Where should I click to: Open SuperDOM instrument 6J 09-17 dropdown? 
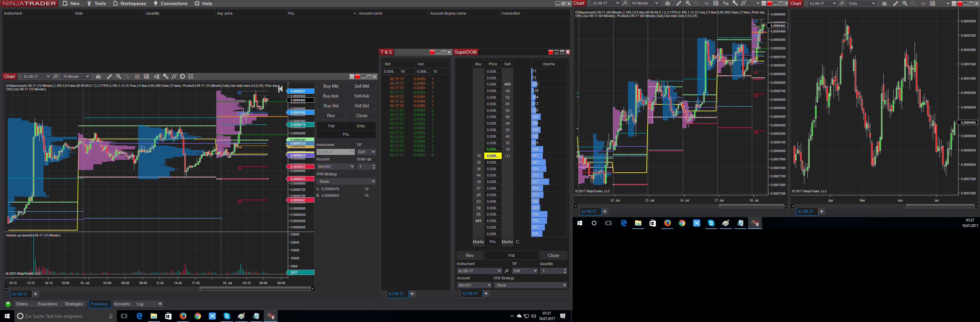coord(479,271)
